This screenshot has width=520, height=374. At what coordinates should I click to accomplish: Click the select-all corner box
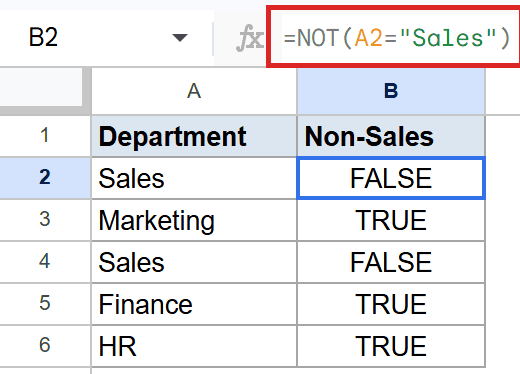click(41, 87)
